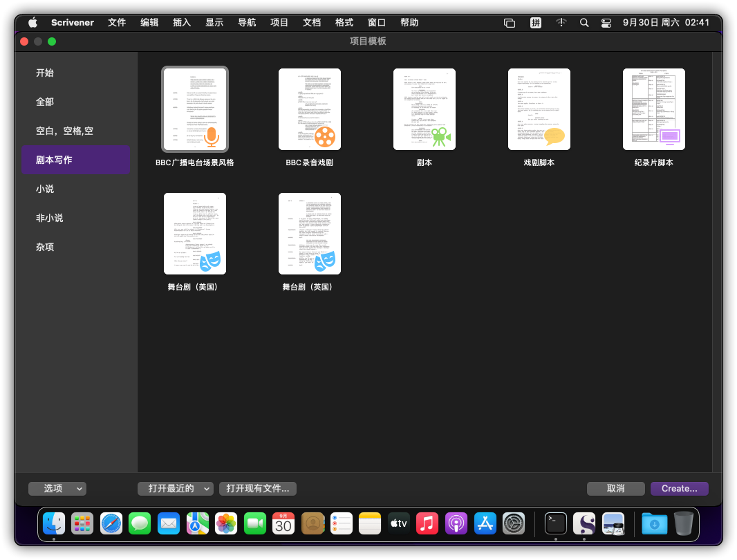This screenshot has height=560, width=737.
Task: Switch to the 非小说 category
Action: pyautogui.click(x=75, y=218)
